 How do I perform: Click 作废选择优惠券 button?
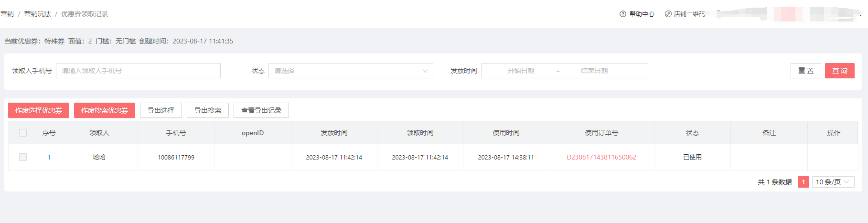[x=39, y=110]
